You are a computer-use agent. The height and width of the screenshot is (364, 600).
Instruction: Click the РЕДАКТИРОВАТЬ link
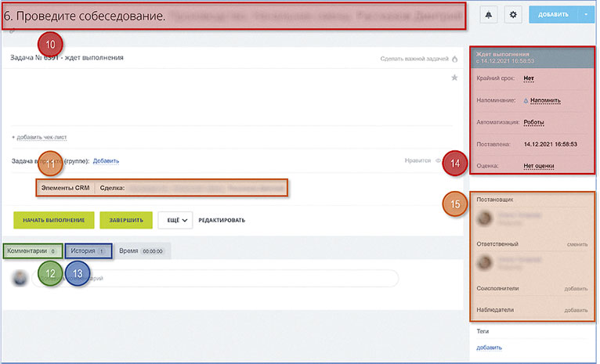(x=222, y=220)
